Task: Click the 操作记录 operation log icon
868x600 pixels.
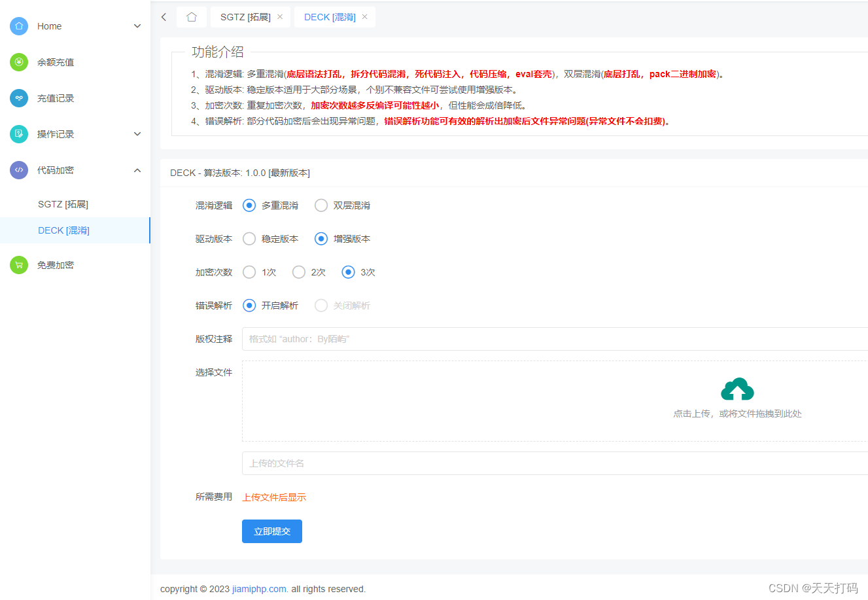Action: click(x=20, y=133)
